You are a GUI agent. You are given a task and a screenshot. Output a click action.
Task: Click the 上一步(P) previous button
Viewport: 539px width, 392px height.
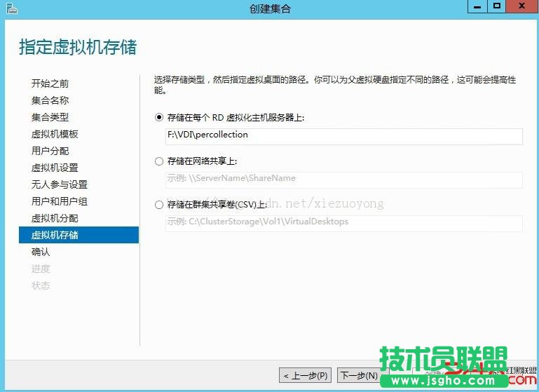point(306,375)
